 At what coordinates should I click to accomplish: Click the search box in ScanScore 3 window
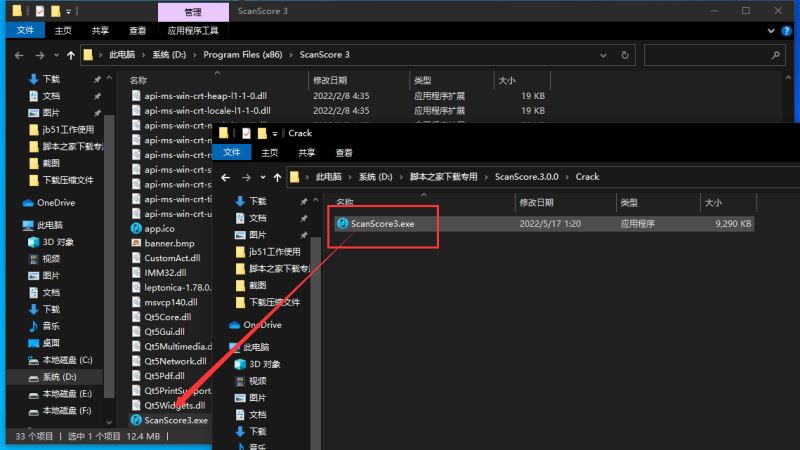pos(714,55)
